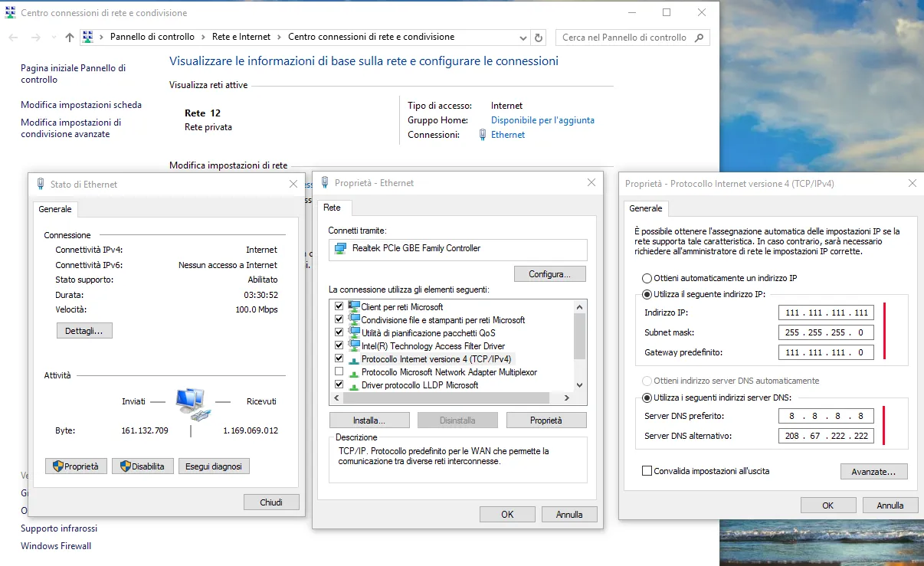
Task: Click the search magnifier icon
Action: 699,38
